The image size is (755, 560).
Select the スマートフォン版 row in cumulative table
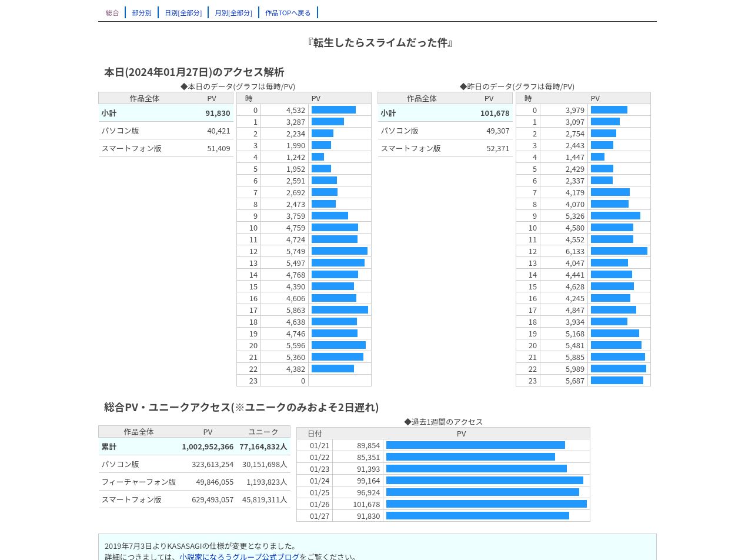point(194,499)
